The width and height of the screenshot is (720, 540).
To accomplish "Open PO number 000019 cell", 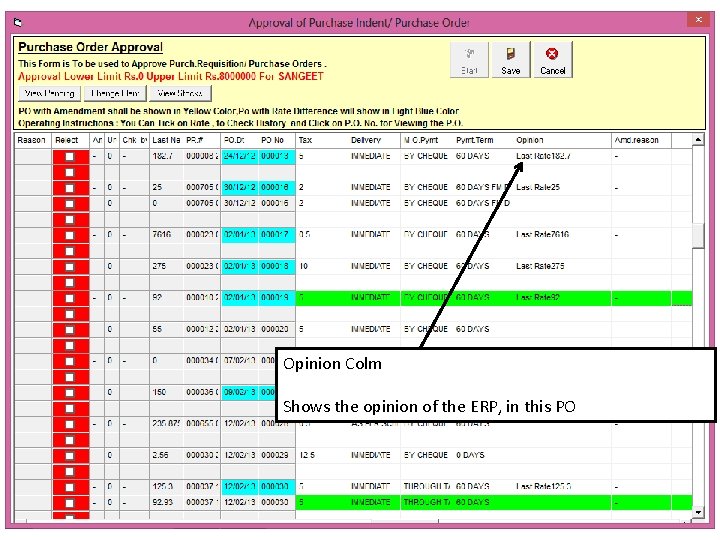I will (x=276, y=298).
